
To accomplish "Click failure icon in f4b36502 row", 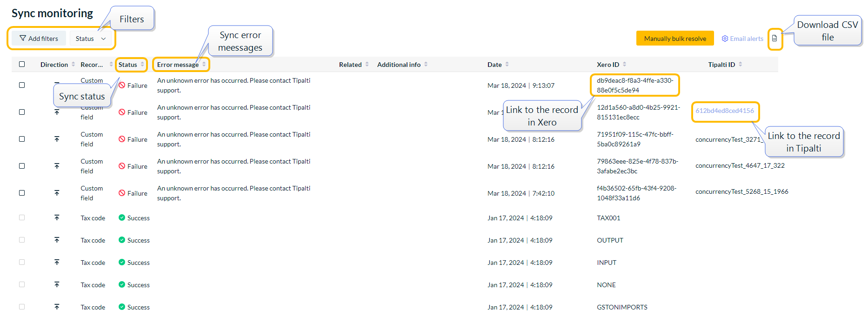I will click(x=122, y=193).
